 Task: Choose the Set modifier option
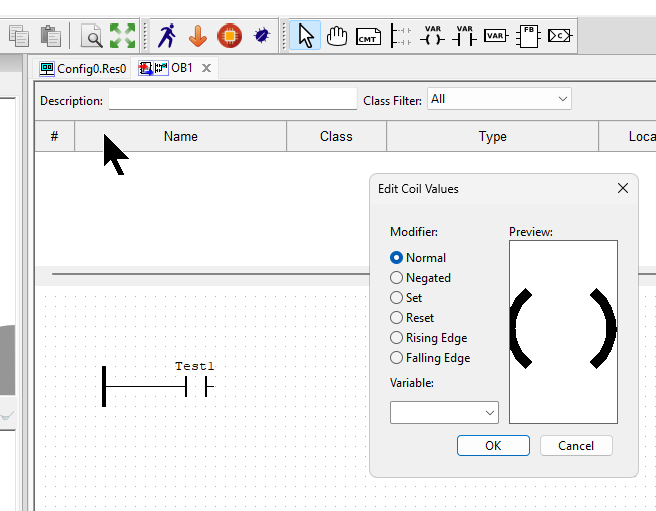coord(397,298)
